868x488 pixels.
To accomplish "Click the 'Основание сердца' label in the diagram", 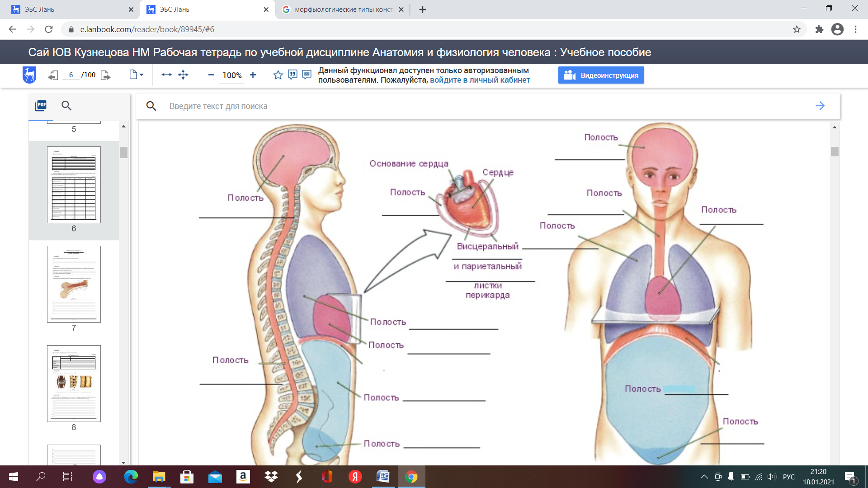I will point(409,164).
